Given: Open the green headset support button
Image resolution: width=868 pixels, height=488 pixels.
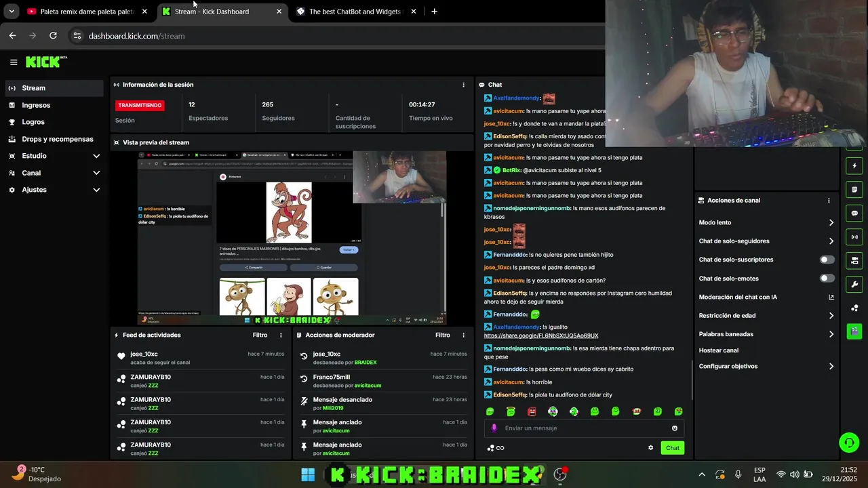Looking at the screenshot, I should (x=849, y=443).
